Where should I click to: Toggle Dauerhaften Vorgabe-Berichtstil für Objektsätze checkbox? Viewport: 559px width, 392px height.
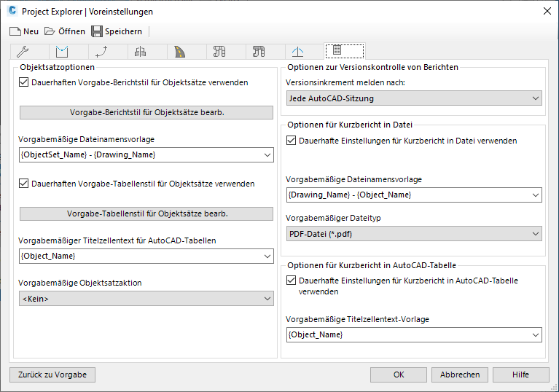pos(23,82)
